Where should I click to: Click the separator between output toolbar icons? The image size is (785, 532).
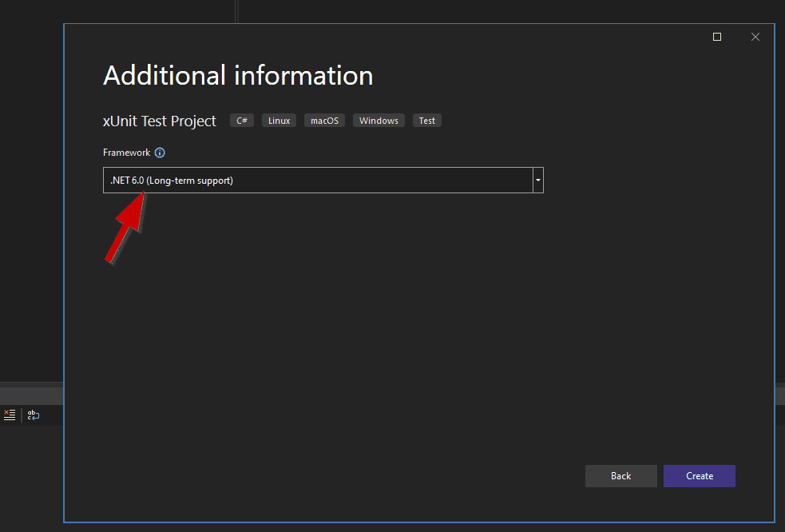click(22, 415)
